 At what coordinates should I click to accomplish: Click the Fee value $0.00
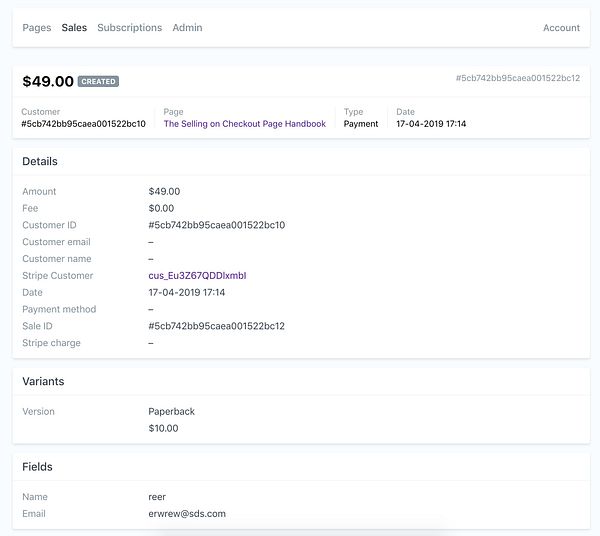161,208
